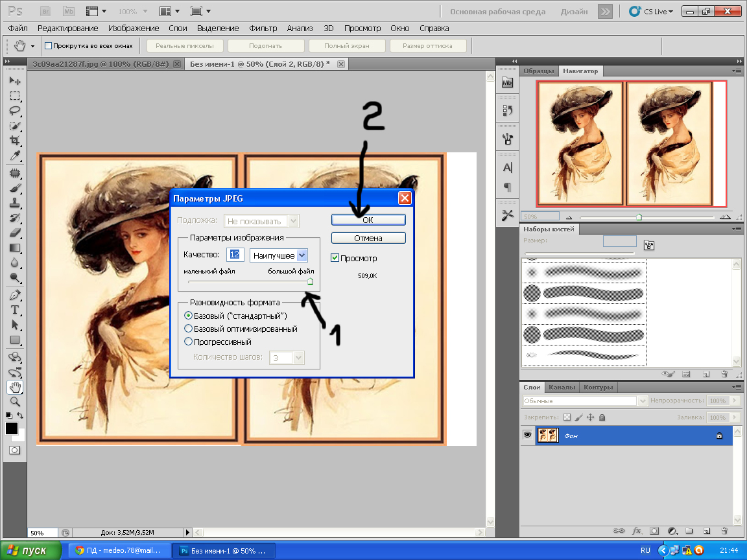
Task: Click the Navigator zoom slider handle
Action: (x=639, y=217)
